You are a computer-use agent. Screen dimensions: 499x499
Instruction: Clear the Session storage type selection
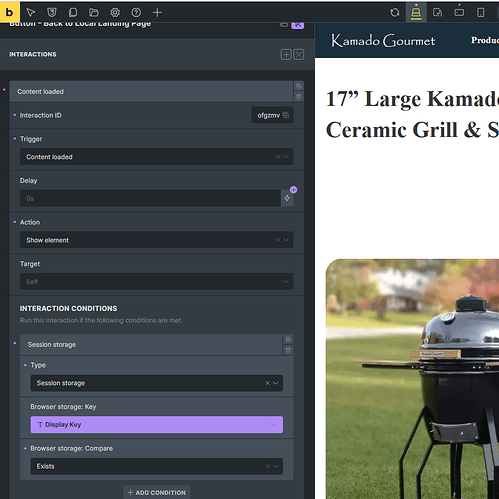[267, 383]
